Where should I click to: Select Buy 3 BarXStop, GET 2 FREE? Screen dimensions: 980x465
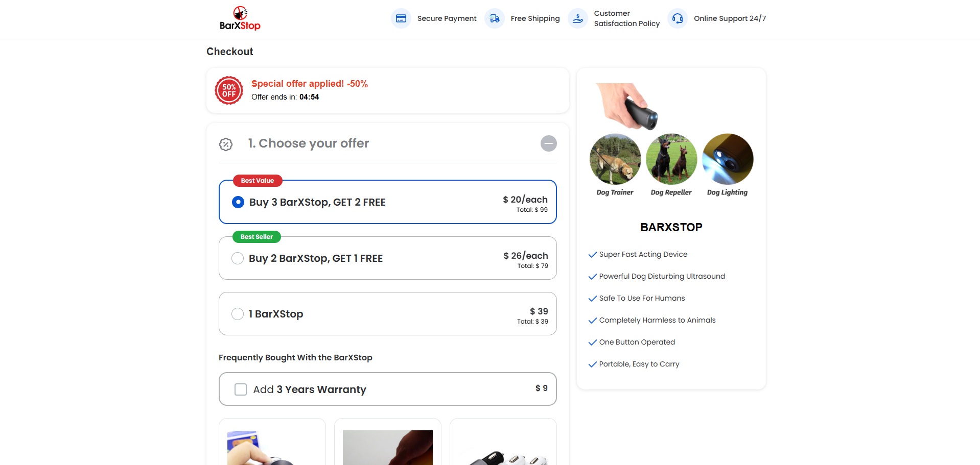(x=238, y=202)
